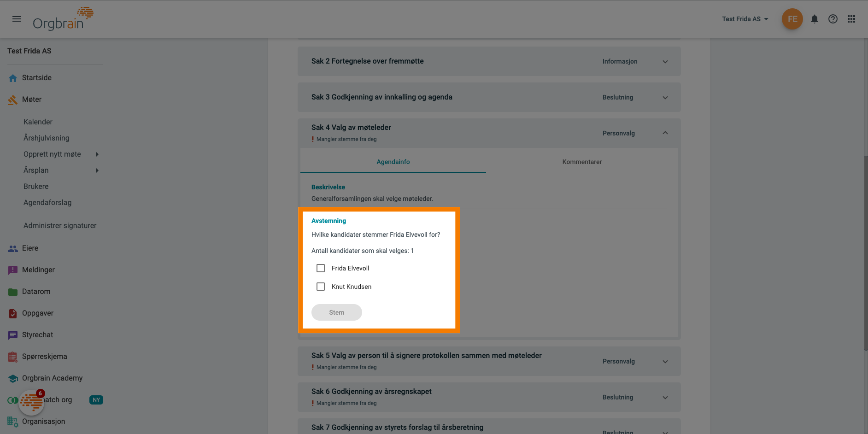Select the Agendainfo tab

coord(393,162)
